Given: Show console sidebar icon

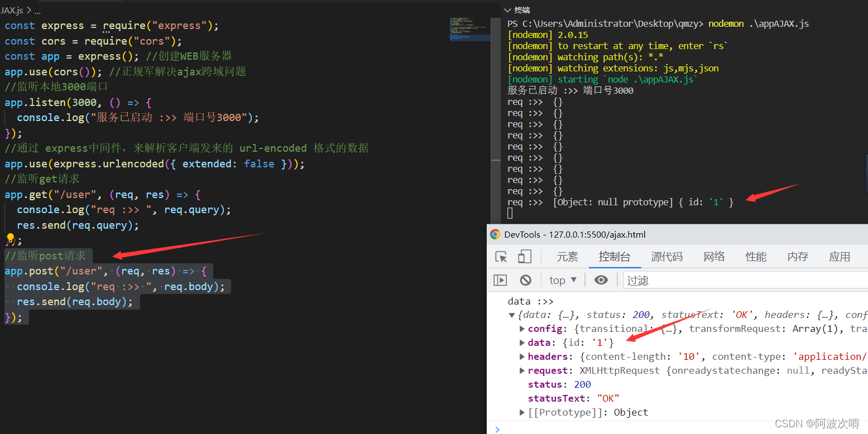Looking at the screenshot, I should (500, 280).
